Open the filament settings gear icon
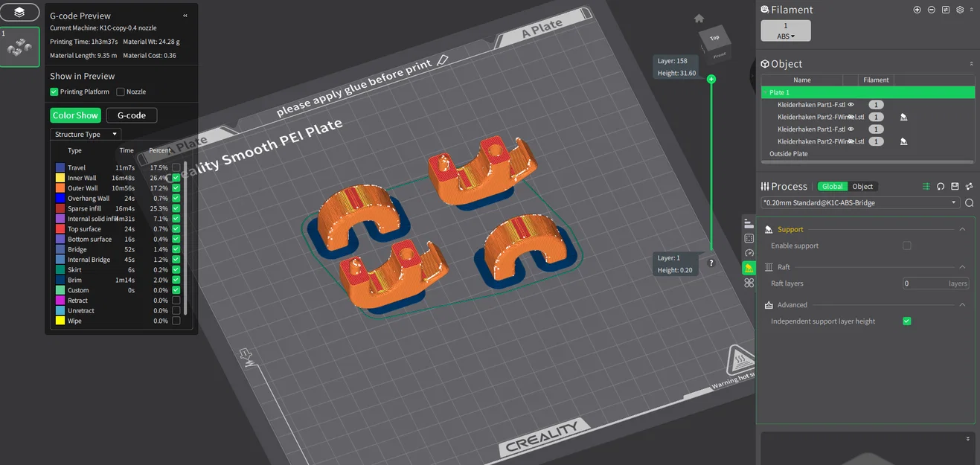 (x=960, y=10)
